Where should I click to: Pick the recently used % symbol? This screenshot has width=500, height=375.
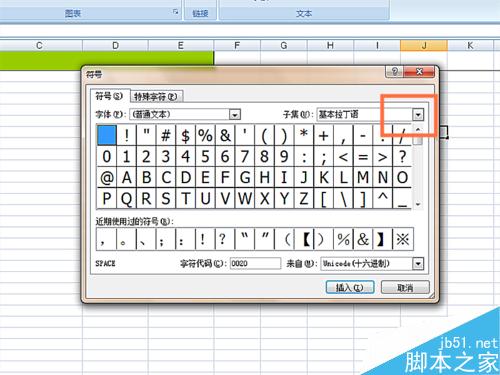343,239
